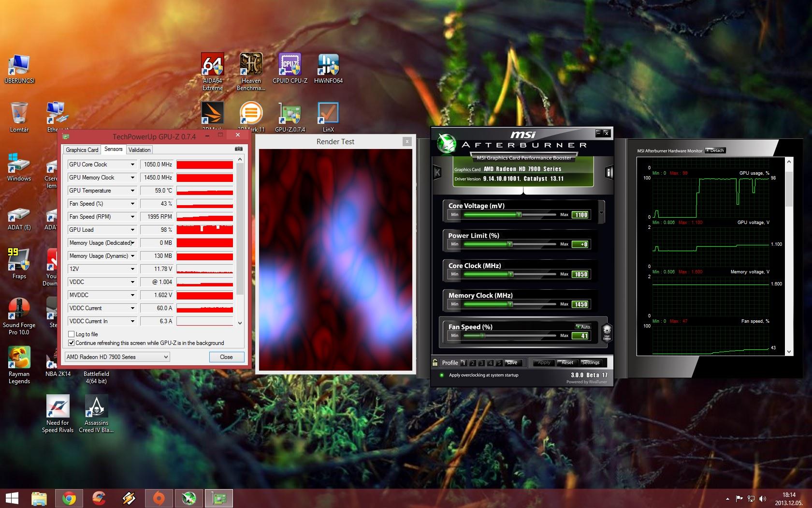Click Afterburner Kombustor 'K' side button
This screenshot has height=508, width=812.
(x=437, y=172)
